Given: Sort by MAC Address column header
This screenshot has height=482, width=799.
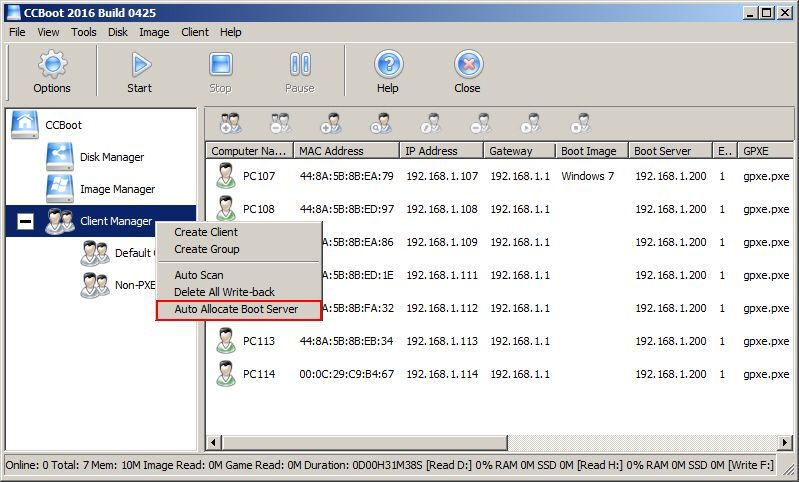Looking at the screenshot, I should 347,151.
